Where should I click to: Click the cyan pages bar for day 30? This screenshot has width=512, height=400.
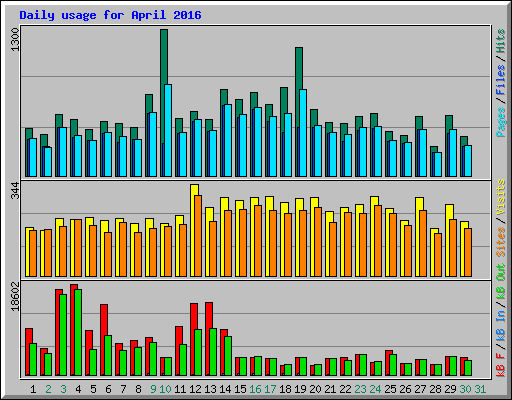(468, 161)
